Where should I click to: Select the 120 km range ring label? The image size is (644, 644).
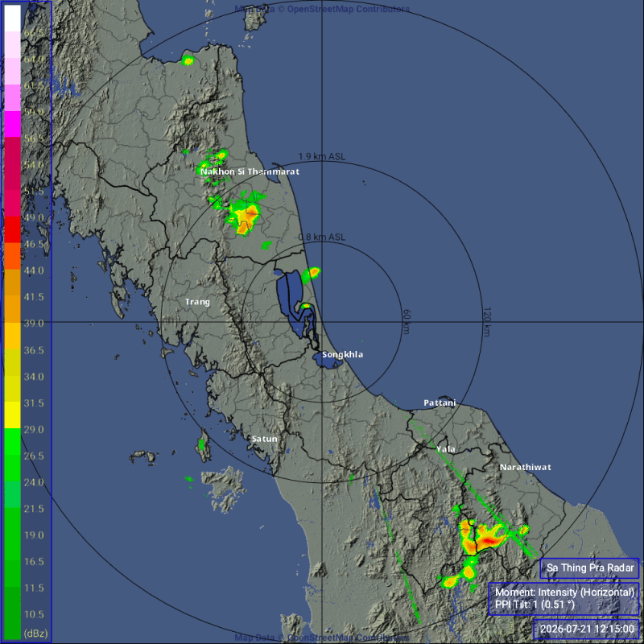click(x=487, y=321)
